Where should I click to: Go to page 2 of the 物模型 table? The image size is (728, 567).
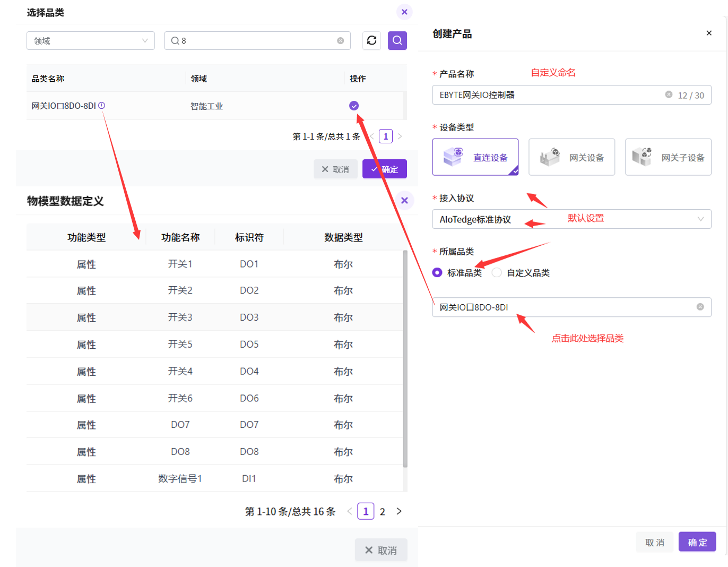point(382,511)
